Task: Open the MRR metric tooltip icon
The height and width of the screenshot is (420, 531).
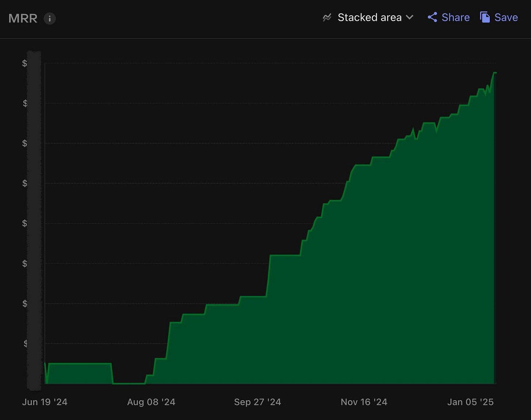Action: click(x=50, y=19)
